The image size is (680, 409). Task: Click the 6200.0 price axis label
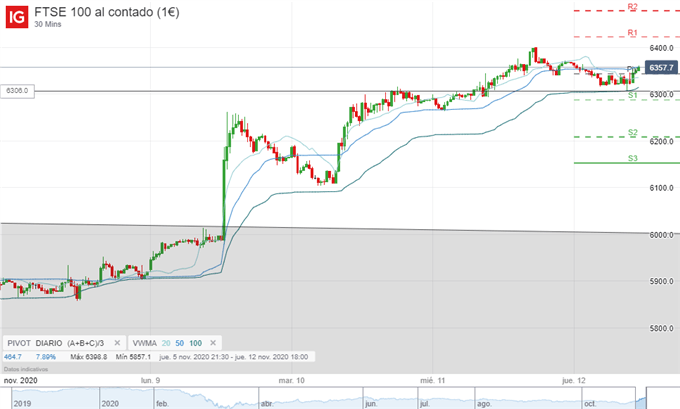coord(661,141)
